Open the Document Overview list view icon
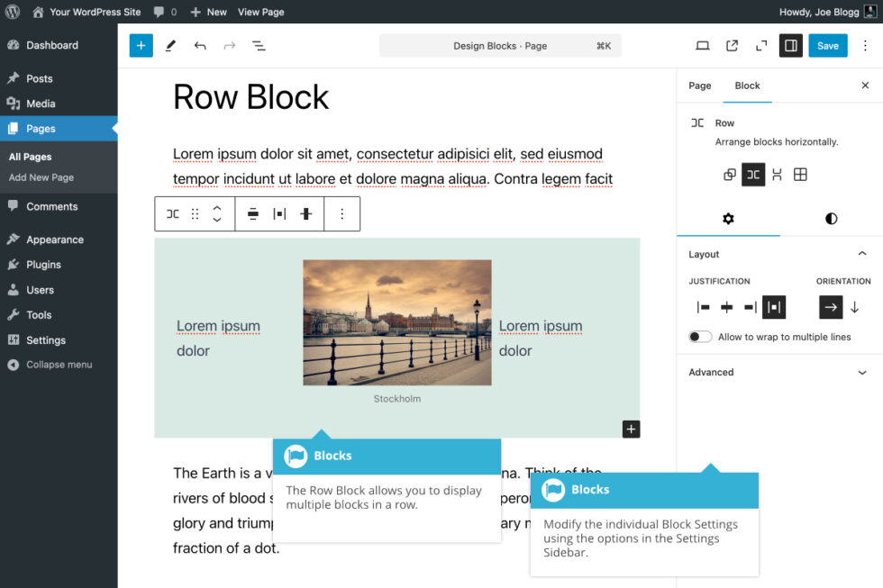 259,45
